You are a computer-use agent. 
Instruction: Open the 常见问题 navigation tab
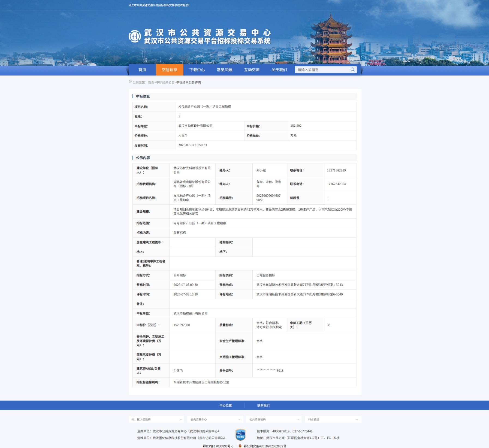(x=224, y=70)
